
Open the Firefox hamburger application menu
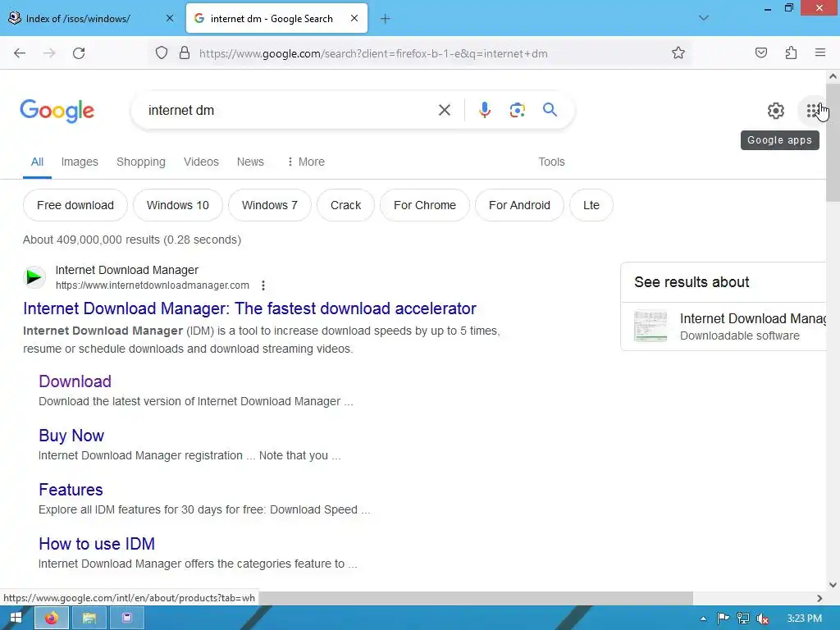click(820, 52)
